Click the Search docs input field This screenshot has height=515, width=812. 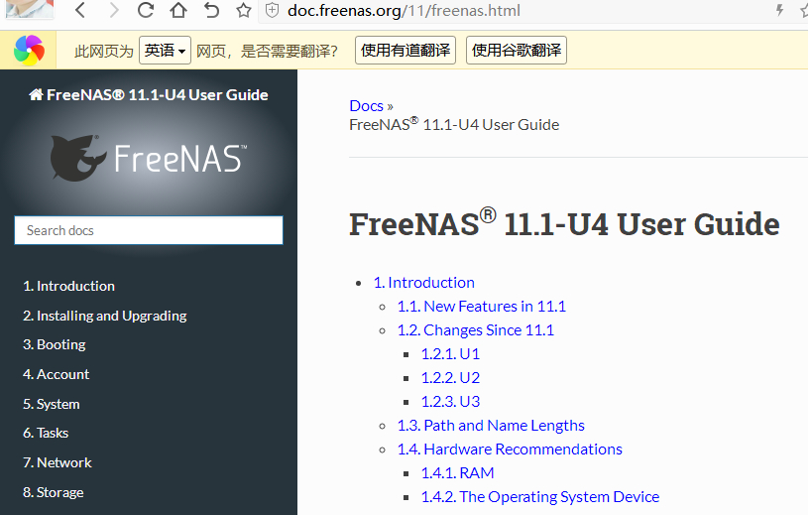click(x=149, y=230)
